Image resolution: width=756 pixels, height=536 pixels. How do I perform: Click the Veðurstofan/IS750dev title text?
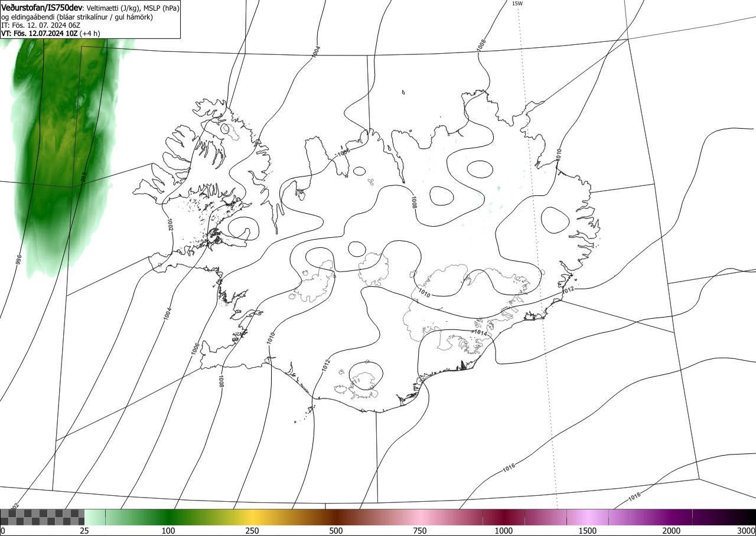[42, 8]
